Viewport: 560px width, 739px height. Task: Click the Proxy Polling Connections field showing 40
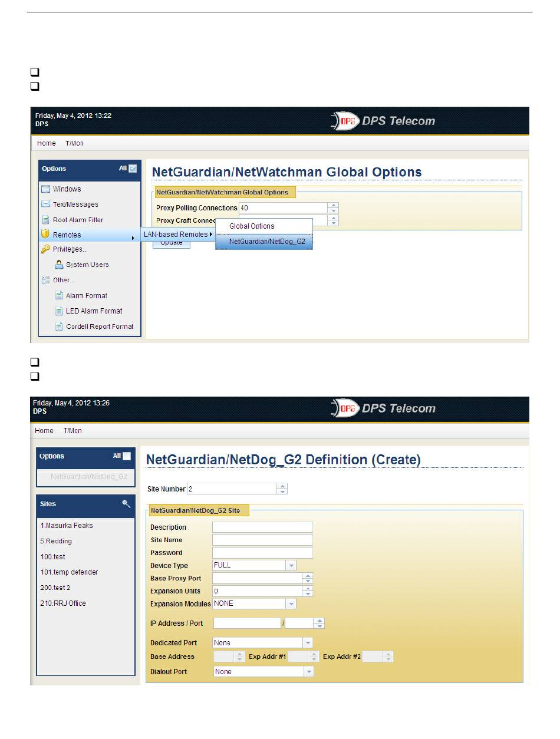pyautogui.click(x=284, y=208)
